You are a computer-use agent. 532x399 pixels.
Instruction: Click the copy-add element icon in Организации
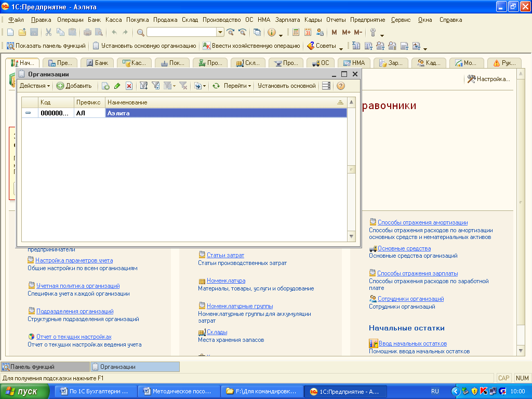(x=105, y=86)
